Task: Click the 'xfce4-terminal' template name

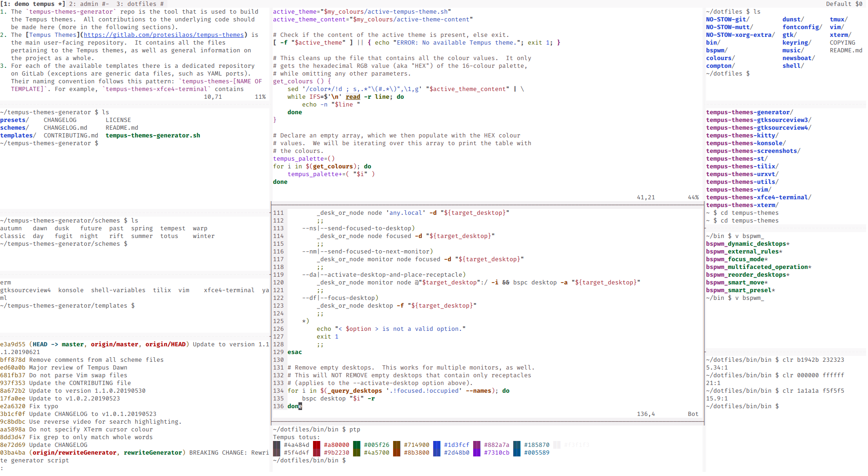Action: pyautogui.click(x=229, y=290)
